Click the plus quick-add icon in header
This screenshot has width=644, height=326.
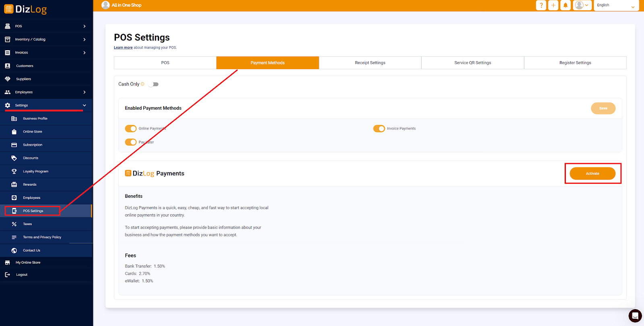tap(553, 5)
